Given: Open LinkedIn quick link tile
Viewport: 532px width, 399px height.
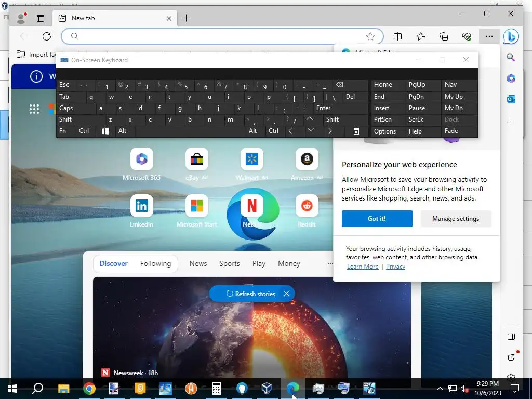Looking at the screenshot, I should (x=141, y=206).
